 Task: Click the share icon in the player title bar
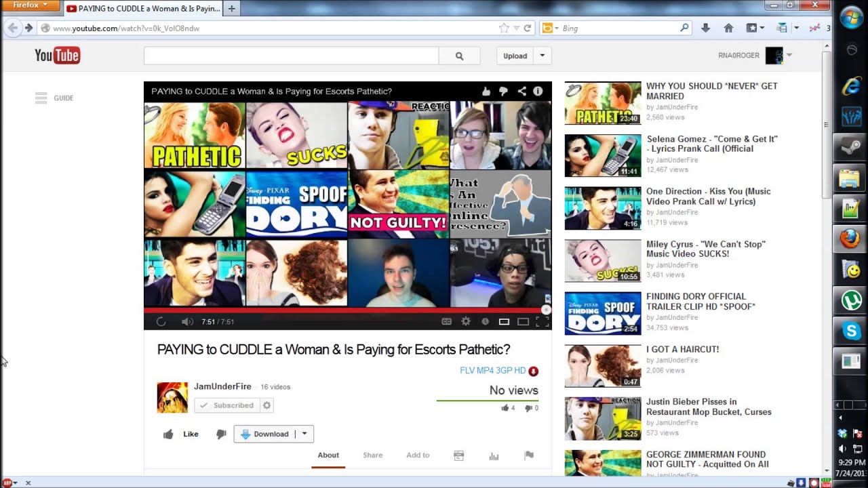point(521,91)
